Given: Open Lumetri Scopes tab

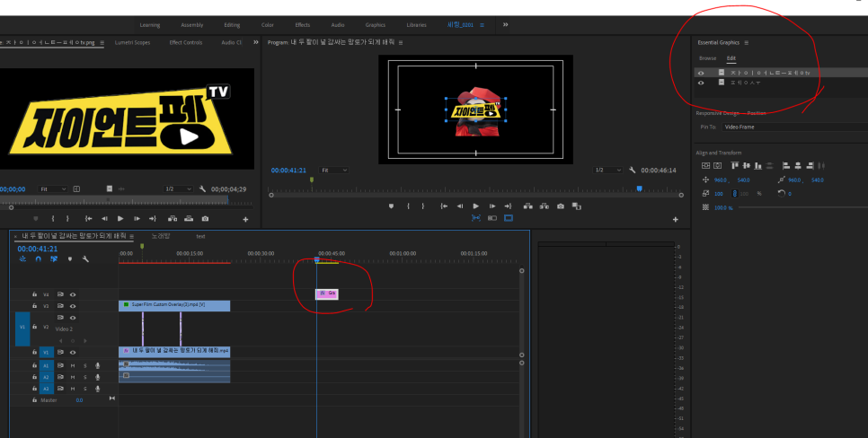Looking at the screenshot, I should [132, 42].
